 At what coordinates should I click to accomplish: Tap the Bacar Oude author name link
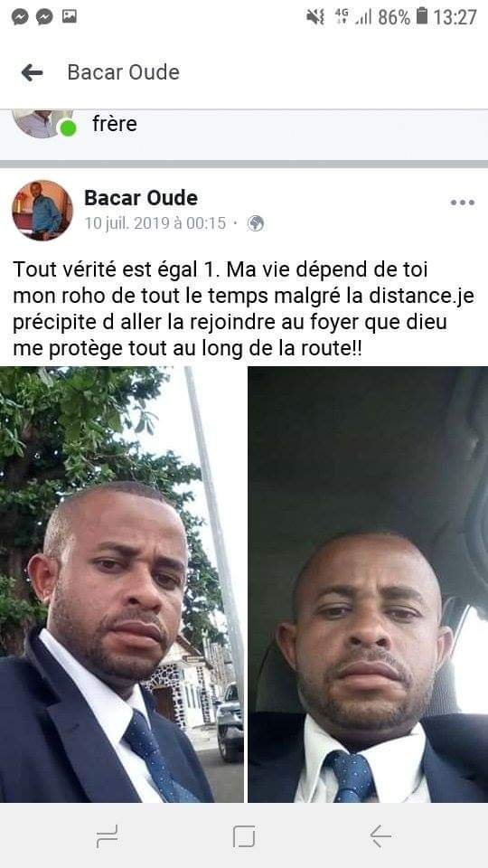[141, 198]
